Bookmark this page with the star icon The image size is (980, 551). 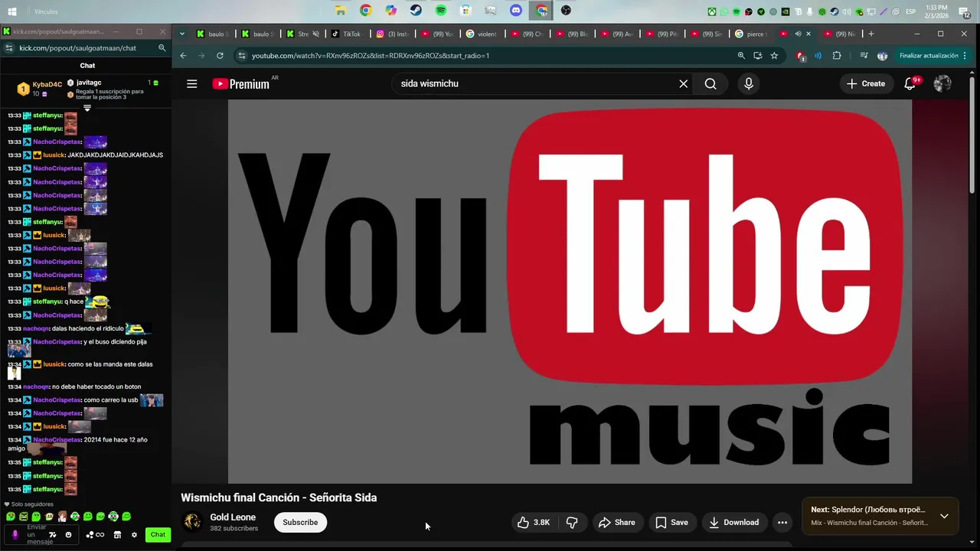774,56
